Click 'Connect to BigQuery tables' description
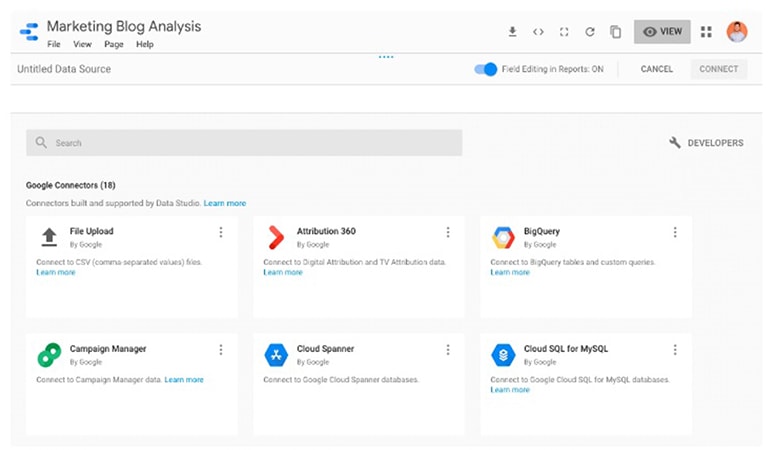This screenshot has height=450, width=768. [x=573, y=262]
